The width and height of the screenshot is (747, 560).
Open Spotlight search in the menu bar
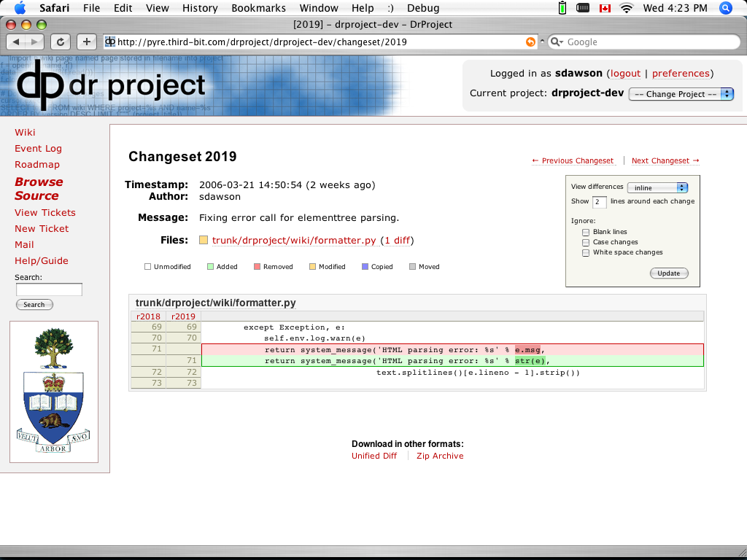[725, 8]
